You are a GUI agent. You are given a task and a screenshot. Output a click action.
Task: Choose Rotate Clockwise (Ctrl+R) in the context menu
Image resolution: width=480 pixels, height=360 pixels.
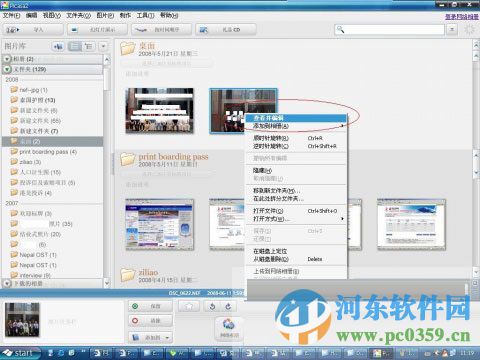(296, 138)
